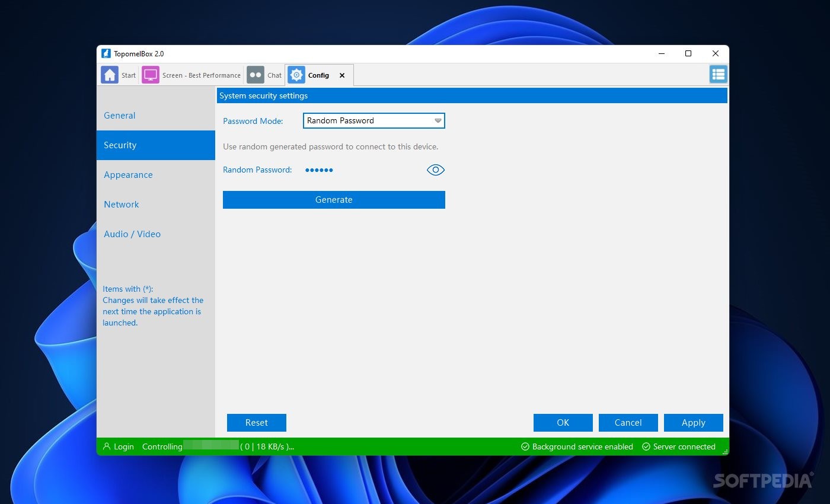Screen dimensions: 830x504
Task: Click the window resize grip in corner
Action: (724, 452)
